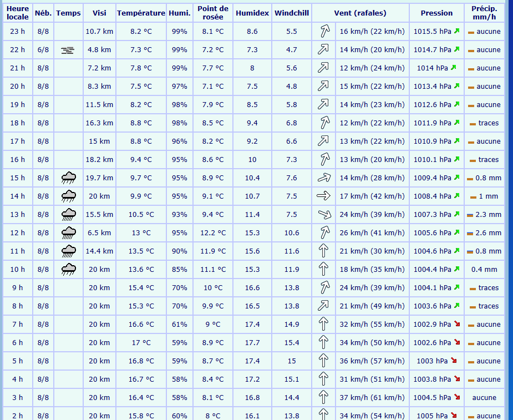Click the Pression column header
The height and width of the screenshot is (420, 513).
coord(436,13)
